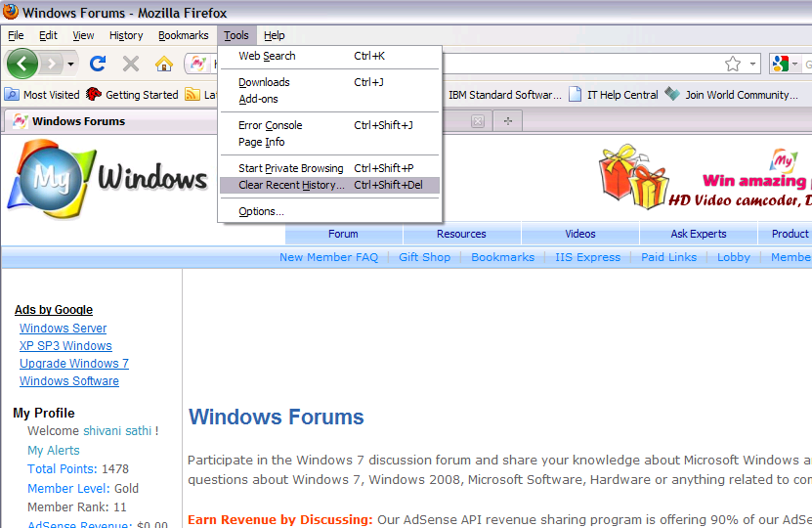The width and height of the screenshot is (812, 528).
Task: Go back with the green Back arrow
Action: click(22, 64)
